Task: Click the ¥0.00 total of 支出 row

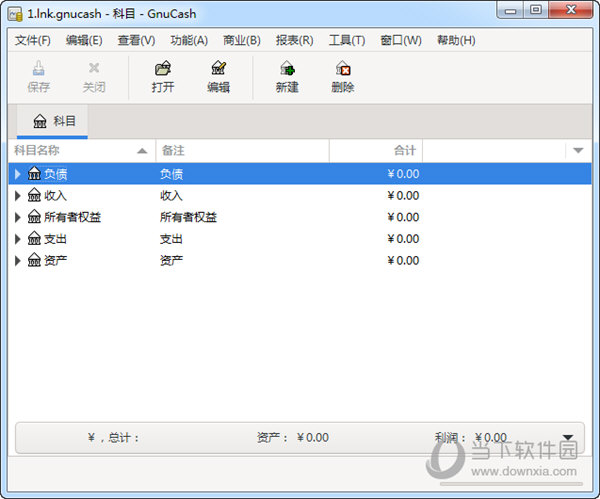Action: click(x=403, y=239)
